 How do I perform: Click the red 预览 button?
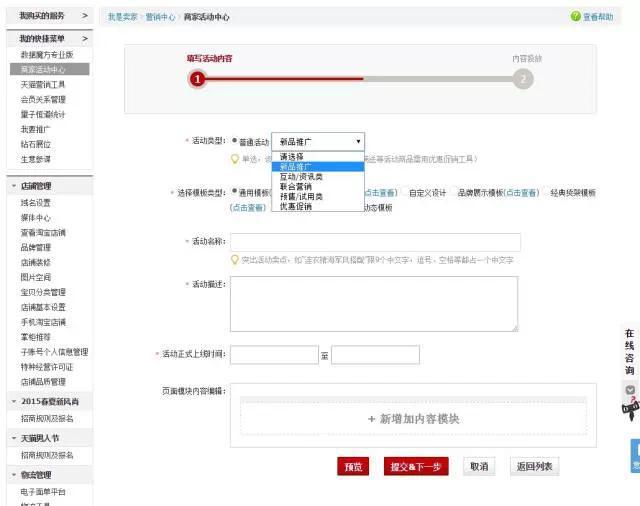coord(353,466)
